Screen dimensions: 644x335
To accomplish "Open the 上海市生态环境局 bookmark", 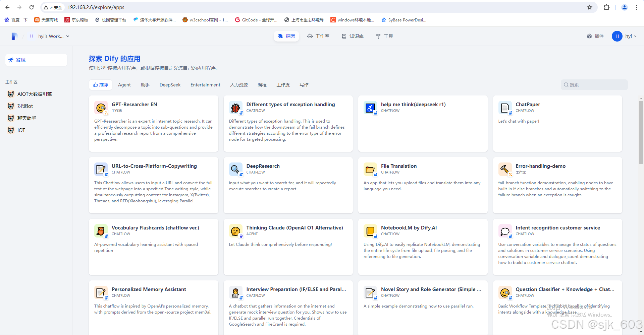I will tap(304, 20).
